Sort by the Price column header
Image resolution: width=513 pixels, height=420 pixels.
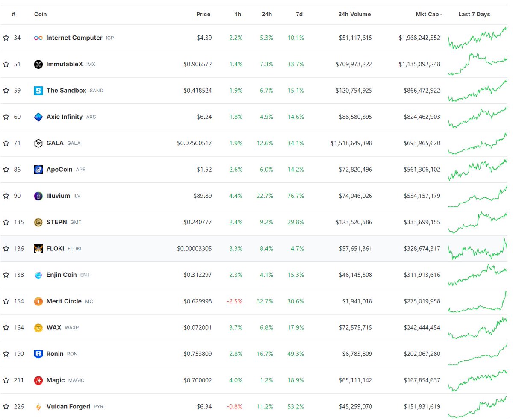coord(203,14)
